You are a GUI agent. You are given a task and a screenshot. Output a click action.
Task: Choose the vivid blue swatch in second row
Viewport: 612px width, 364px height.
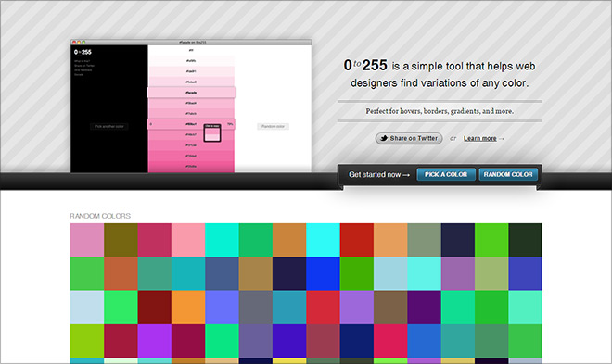[x=324, y=273]
